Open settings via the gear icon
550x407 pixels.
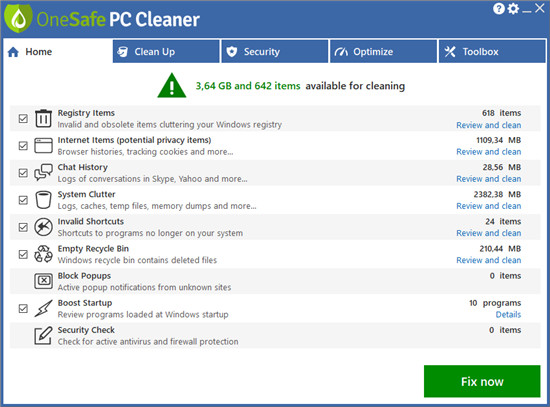513,8
